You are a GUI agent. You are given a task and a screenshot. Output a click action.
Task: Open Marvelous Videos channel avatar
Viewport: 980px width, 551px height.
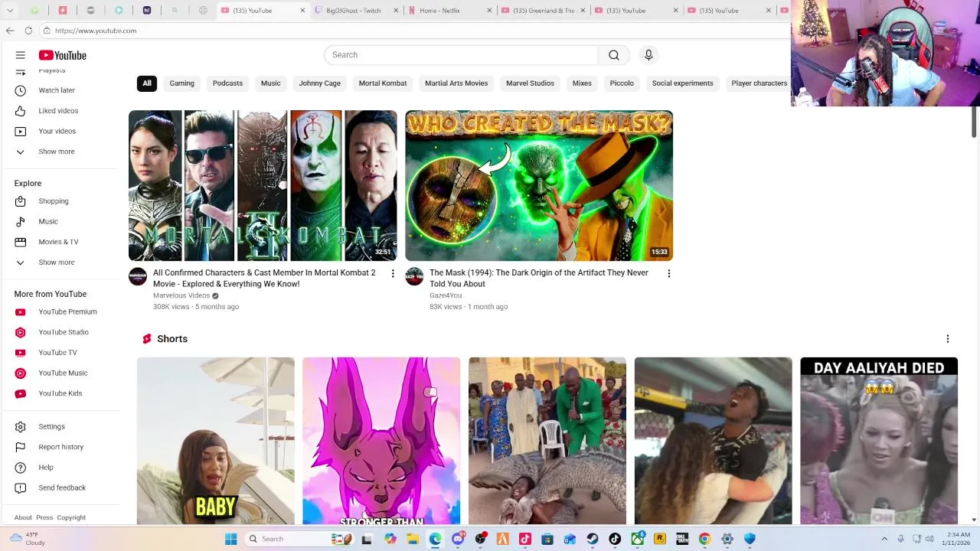[x=138, y=276]
